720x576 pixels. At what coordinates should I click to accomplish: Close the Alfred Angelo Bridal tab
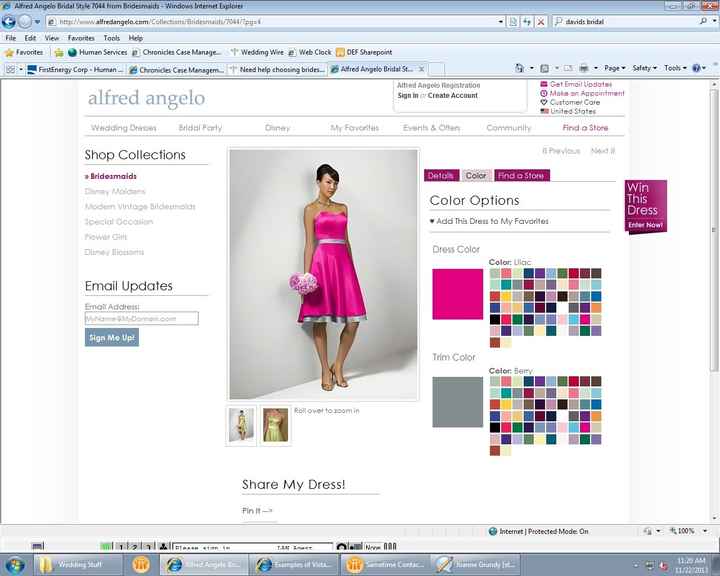421,69
